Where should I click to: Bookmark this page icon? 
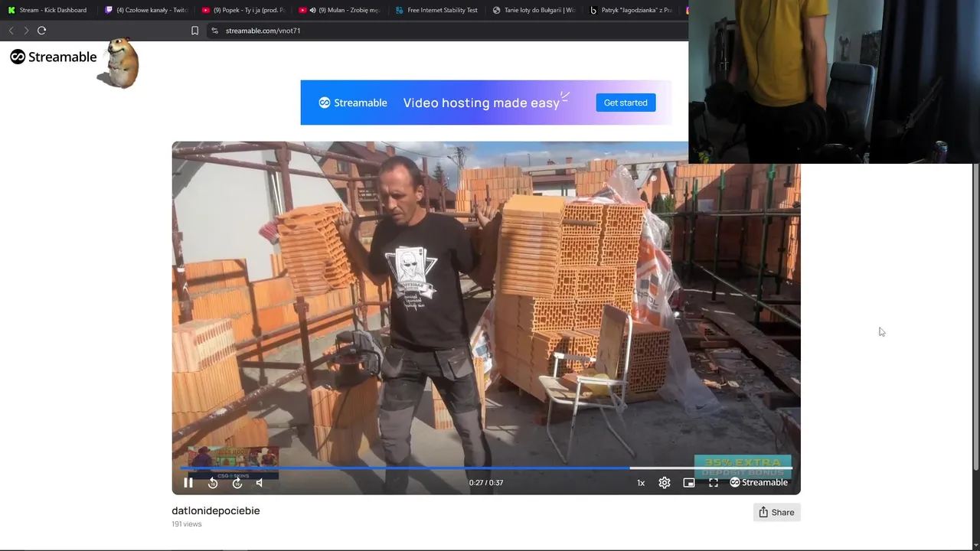coord(194,31)
